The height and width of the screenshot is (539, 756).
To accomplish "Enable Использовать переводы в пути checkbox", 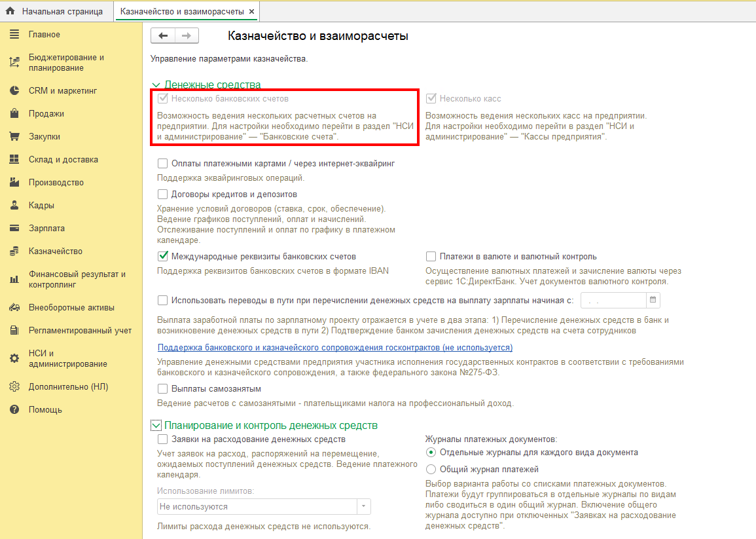I will (x=162, y=300).
